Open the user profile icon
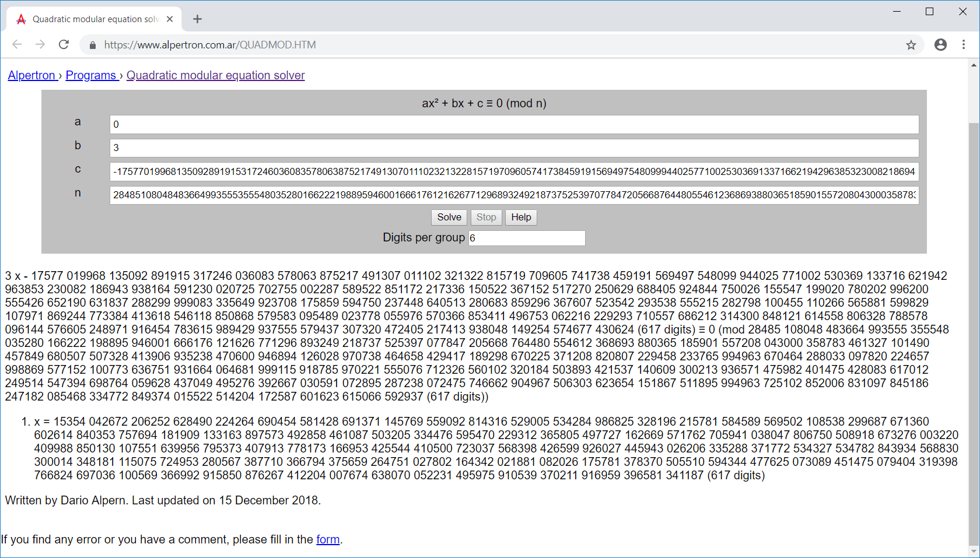 (940, 45)
